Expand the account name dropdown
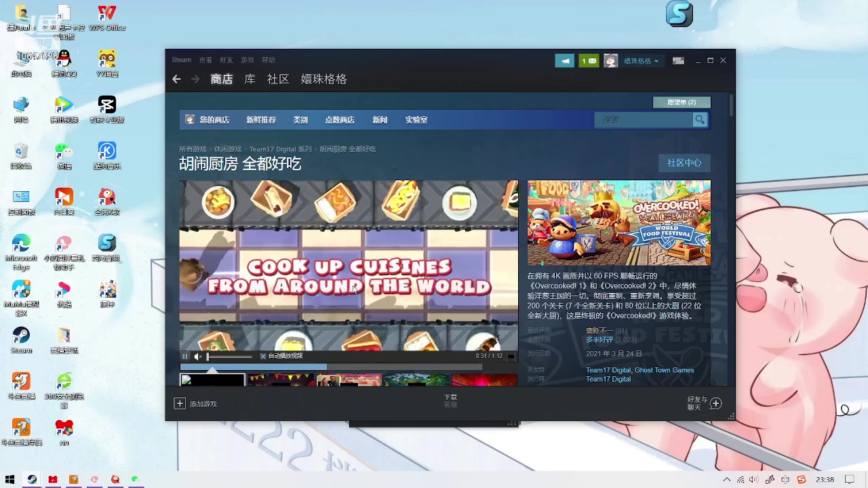 coord(641,61)
